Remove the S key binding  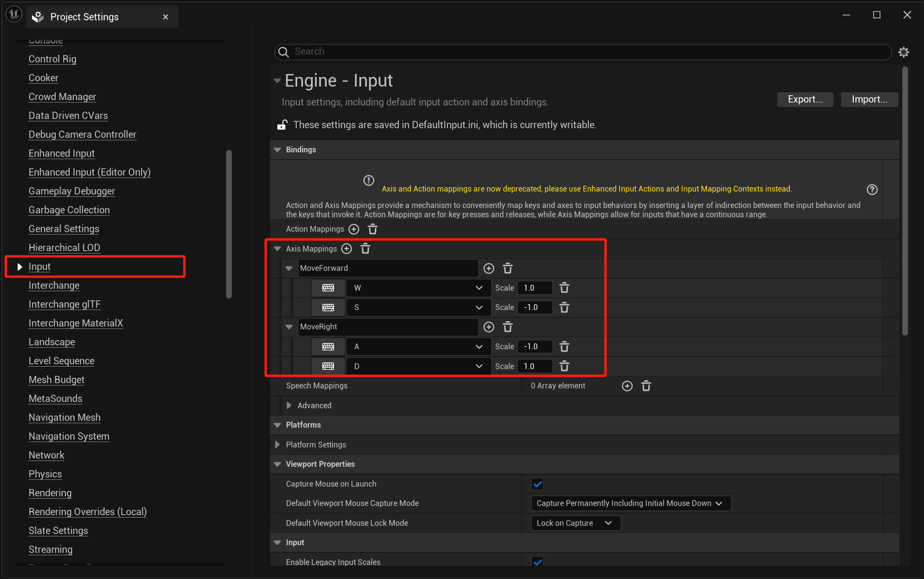(x=564, y=308)
